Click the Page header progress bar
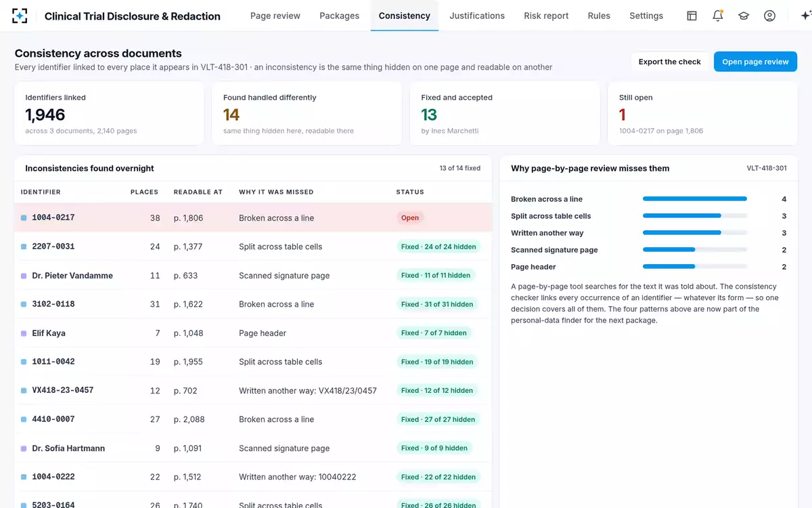812x508 pixels. click(695, 267)
